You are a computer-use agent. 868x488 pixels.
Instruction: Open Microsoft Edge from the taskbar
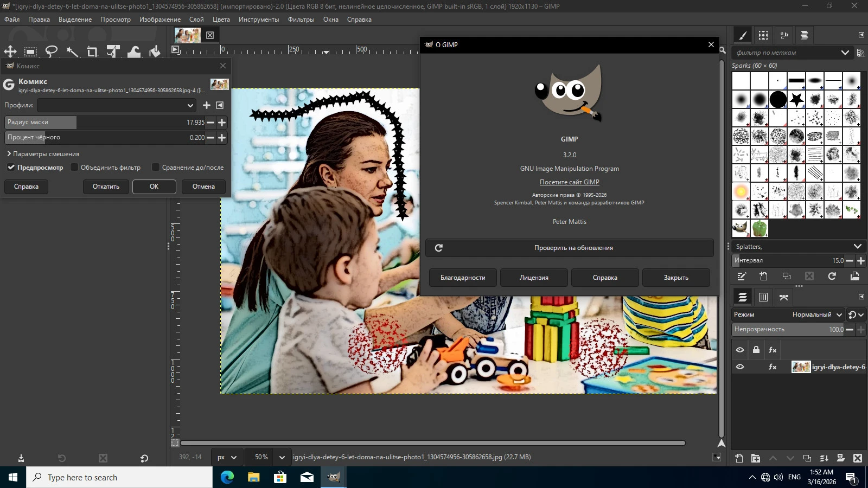(x=227, y=477)
